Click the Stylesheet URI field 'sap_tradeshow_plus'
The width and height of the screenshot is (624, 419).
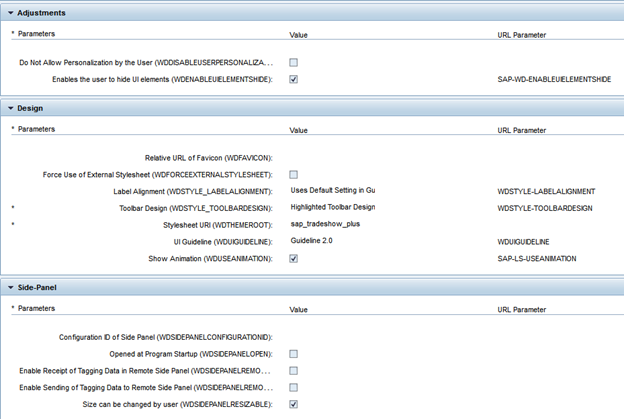click(325, 224)
